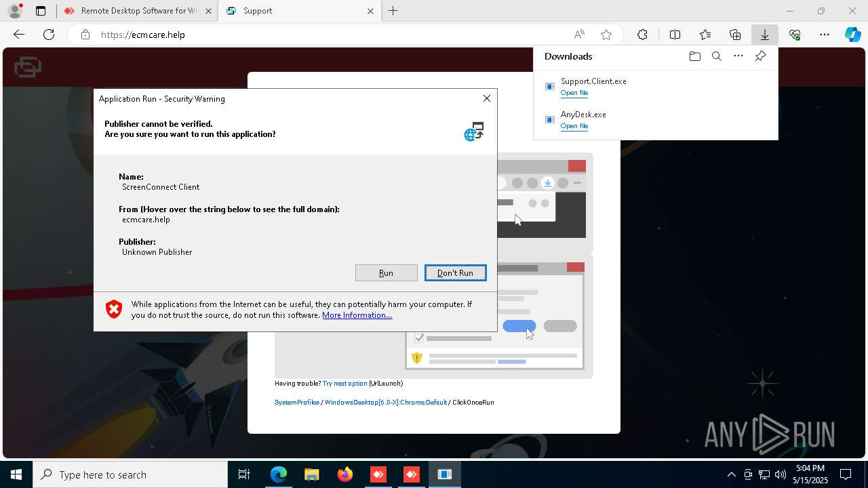The image size is (868, 488).
Task: Go back to previous page
Action: pyautogui.click(x=19, y=35)
